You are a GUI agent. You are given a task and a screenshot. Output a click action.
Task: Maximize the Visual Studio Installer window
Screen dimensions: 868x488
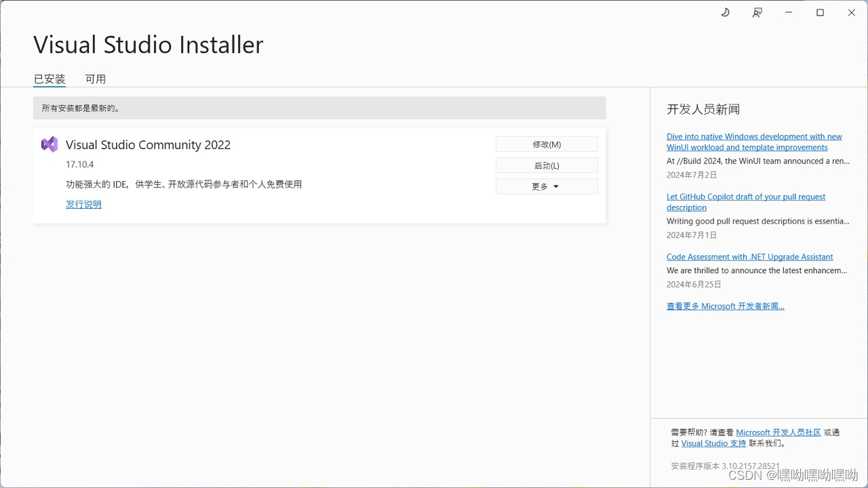tap(820, 12)
